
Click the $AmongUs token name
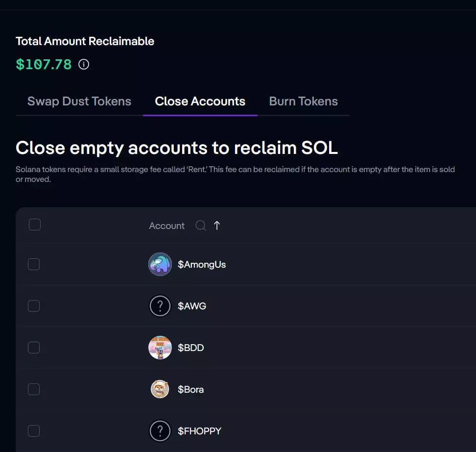click(202, 264)
